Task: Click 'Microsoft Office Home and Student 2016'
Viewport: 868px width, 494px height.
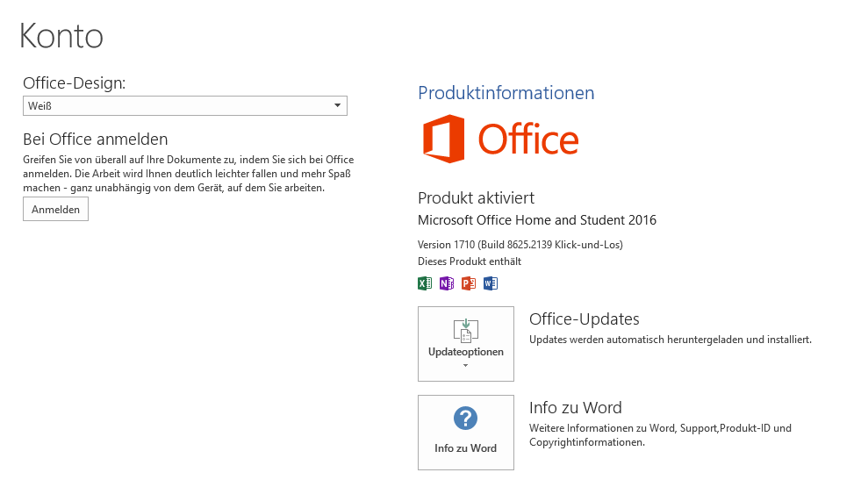Action: pyautogui.click(x=537, y=220)
